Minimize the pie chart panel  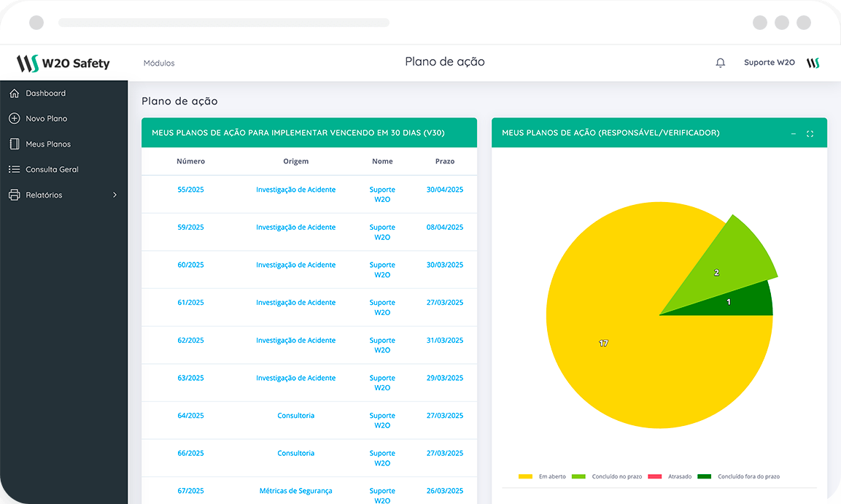(794, 133)
